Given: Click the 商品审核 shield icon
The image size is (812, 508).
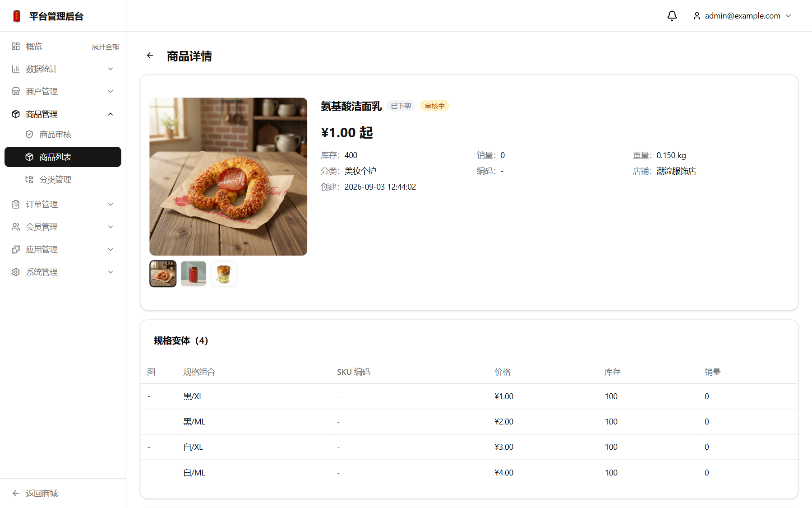Looking at the screenshot, I should click(29, 134).
